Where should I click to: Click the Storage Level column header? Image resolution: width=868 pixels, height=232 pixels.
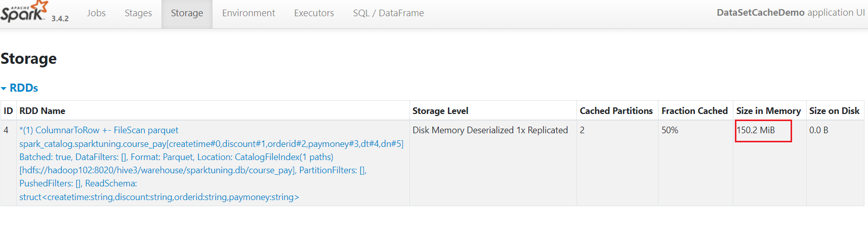[440, 110]
